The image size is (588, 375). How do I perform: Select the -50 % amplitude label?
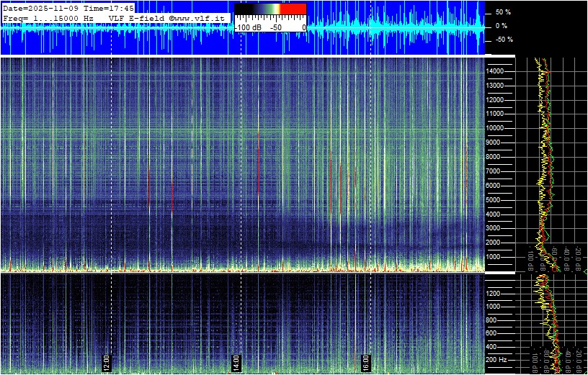click(502, 40)
